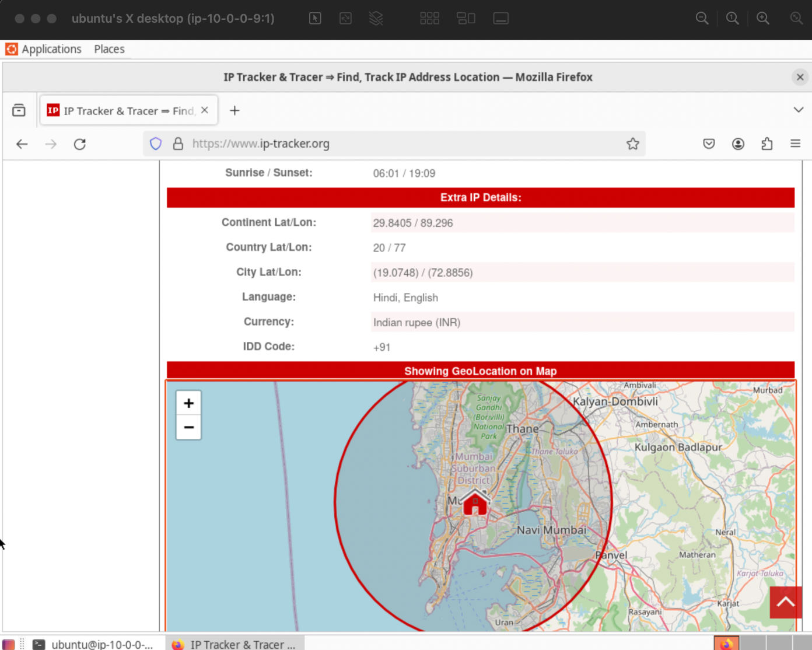This screenshot has width=812, height=650.
Task: Click the Currency value Indian rupee (INR)
Action: pos(416,322)
